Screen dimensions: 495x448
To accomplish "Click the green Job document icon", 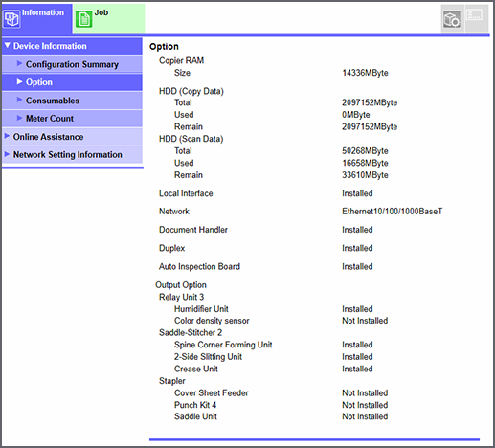I will 84,19.
